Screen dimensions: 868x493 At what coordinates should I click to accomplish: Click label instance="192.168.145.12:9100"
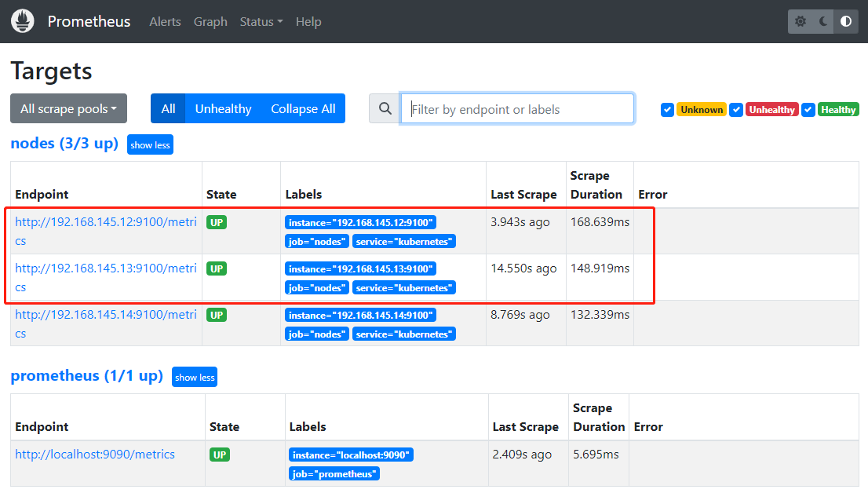point(360,223)
